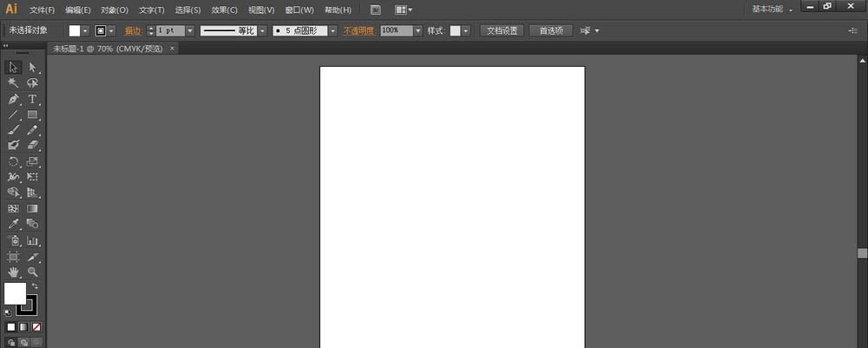Select the Eraser tool
The height and width of the screenshot is (348, 868).
coord(33,145)
